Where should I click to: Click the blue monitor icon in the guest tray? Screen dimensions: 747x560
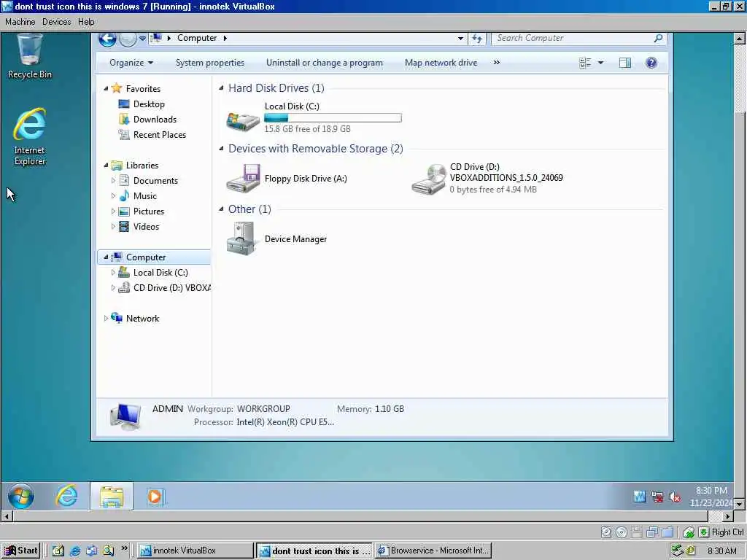coord(640,497)
